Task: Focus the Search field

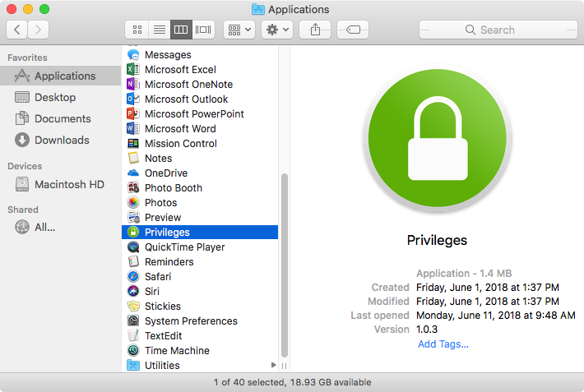Action: click(498, 30)
